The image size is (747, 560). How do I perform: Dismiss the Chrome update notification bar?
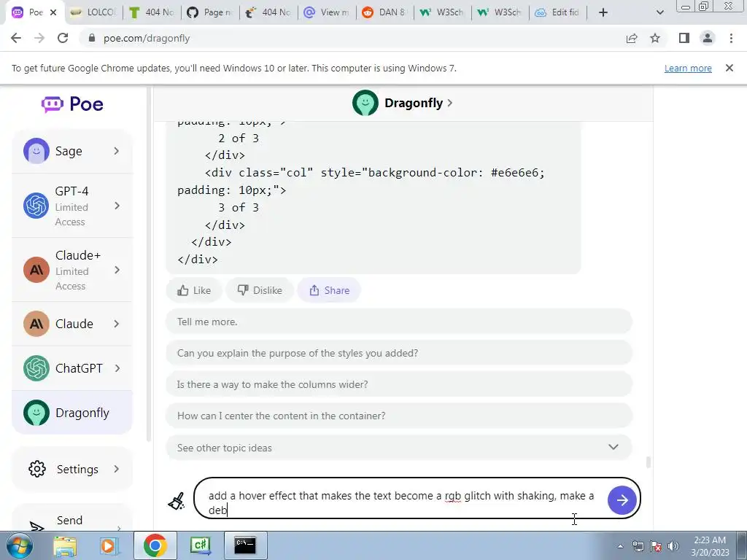pyautogui.click(x=729, y=68)
